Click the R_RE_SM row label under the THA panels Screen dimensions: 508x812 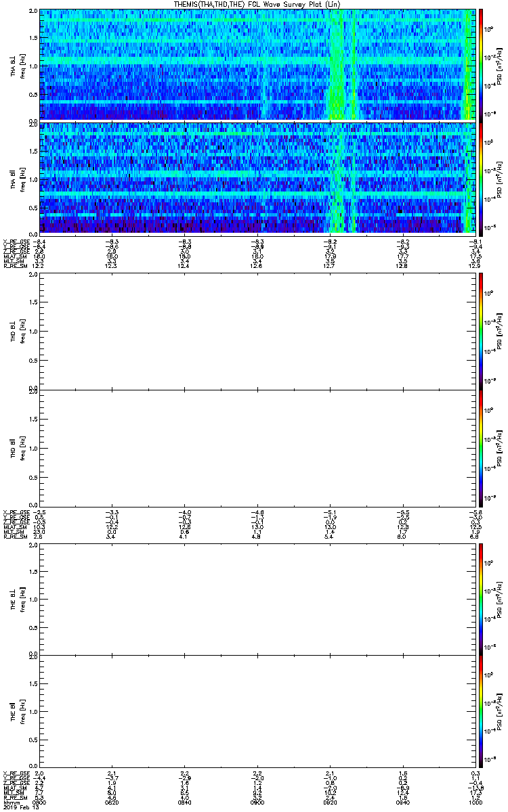14,265
